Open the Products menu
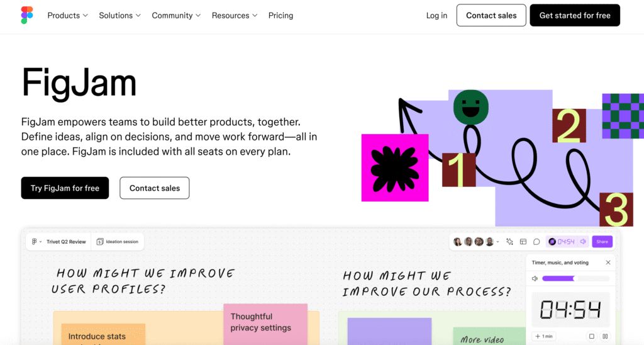 click(68, 15)
